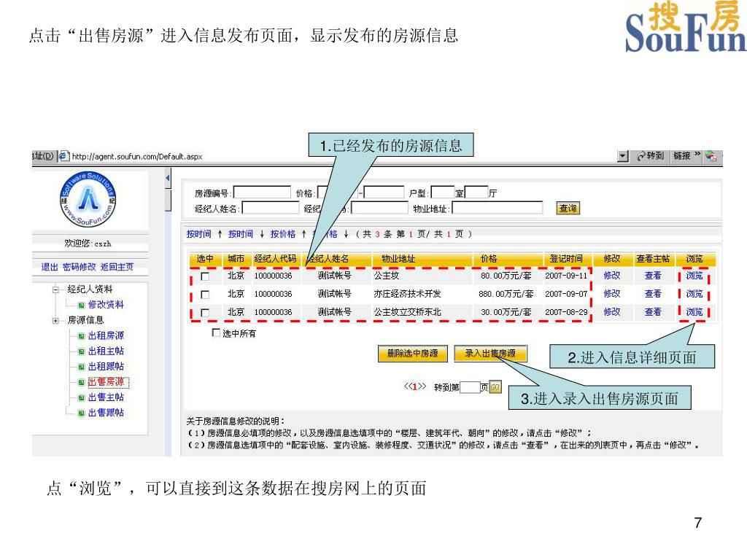Click 修改 for the 2007-09-11 listing
The image size is (747, 560).
point(612,276)
